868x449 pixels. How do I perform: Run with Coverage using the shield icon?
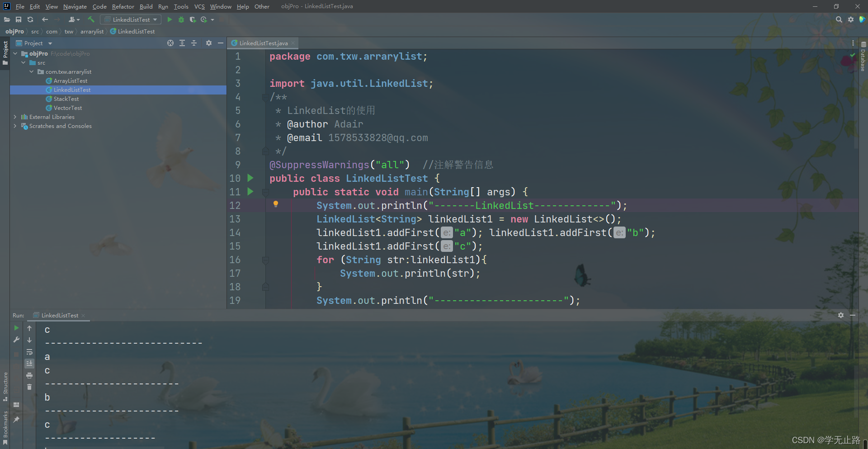tap(193, 19)
